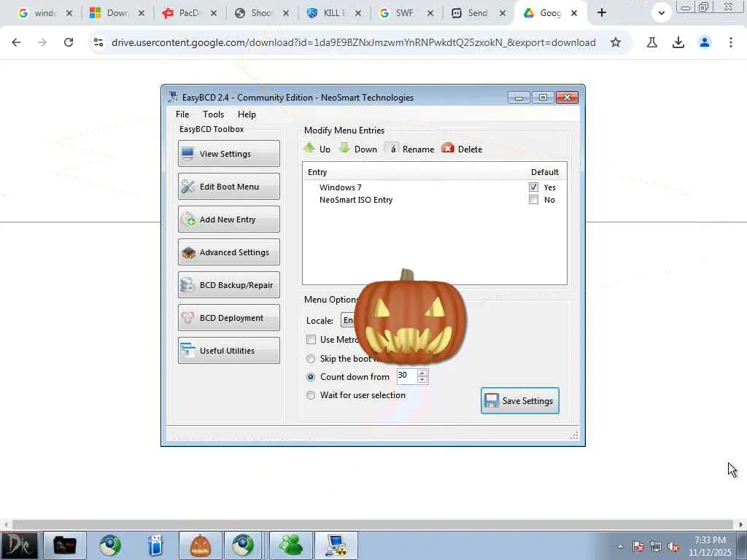This screenshot has width=747, height=560.
Task: Move the selected entry Up
Action: [x=317, y=149]
